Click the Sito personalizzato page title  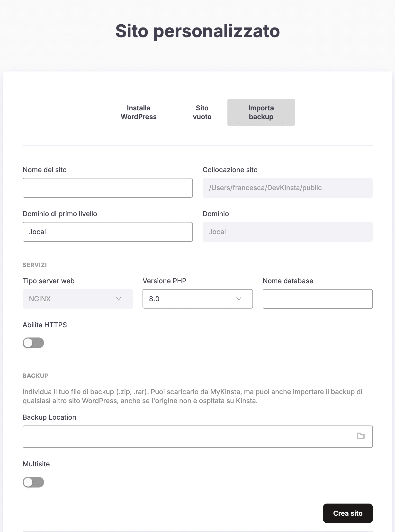(x=197, y=31)
